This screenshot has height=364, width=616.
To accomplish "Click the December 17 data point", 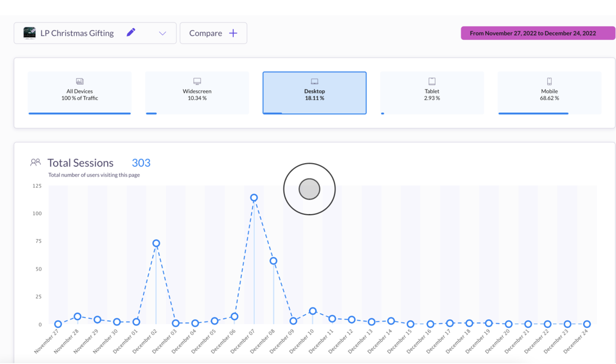I will click(x=450, y=323).
